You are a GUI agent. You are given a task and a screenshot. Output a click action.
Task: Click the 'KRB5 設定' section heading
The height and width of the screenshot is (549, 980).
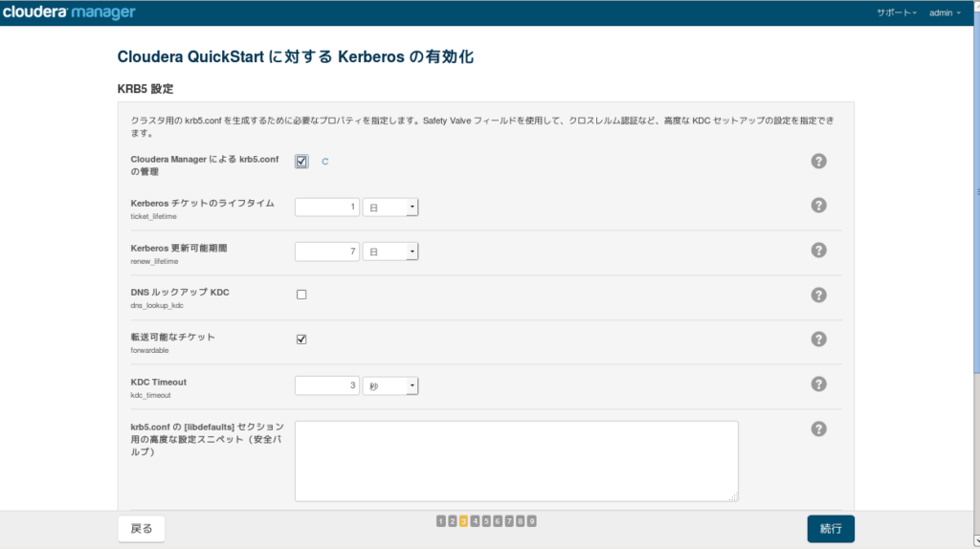tap(145, 89)
